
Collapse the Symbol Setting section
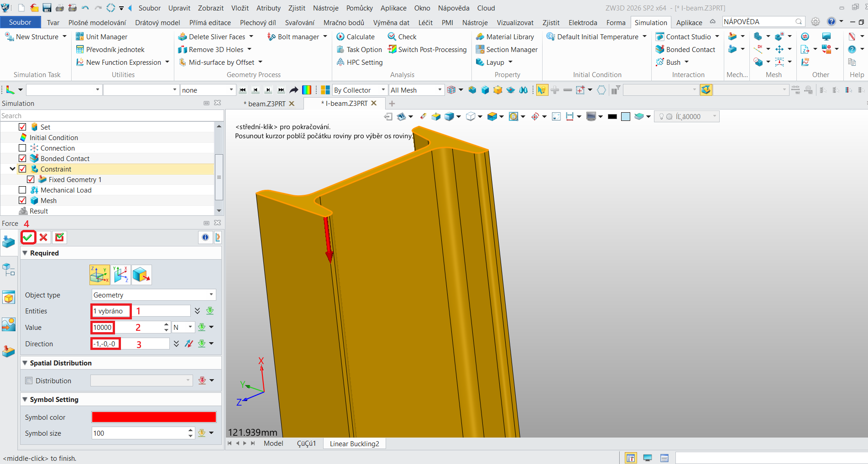pyautogui.click(x=25, y=399)
